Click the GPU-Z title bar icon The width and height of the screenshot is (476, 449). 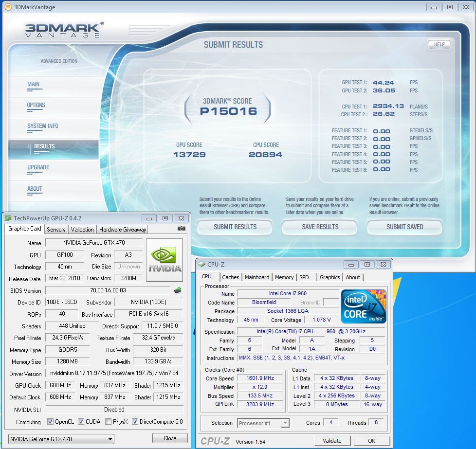[8, 218]
